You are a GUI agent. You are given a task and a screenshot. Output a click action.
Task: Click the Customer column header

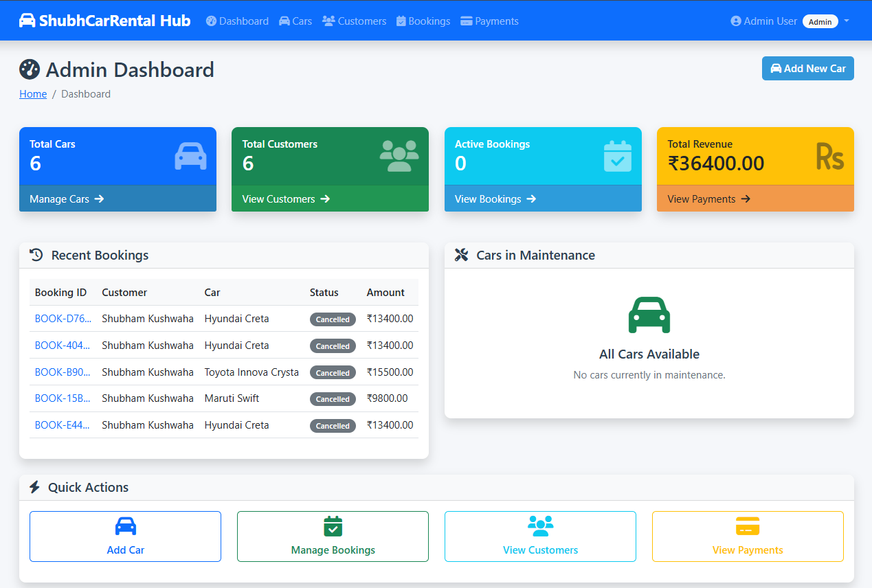(124, 293)
